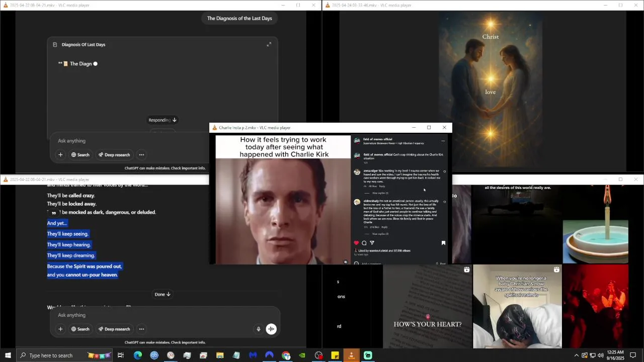
Task: Open the three-dots menu in lower ChatGPT composer
Action: pyautogui.click(x=141, y=329)
